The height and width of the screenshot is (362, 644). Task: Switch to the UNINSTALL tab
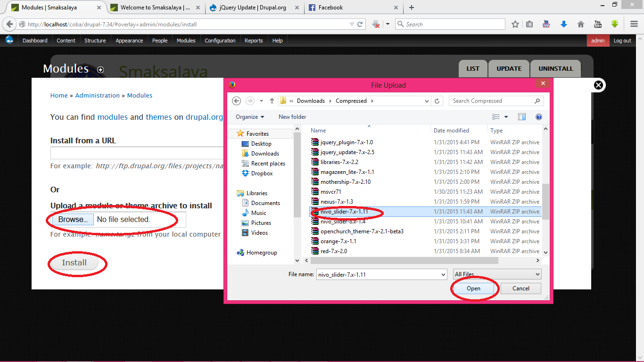pyautogui.click(x=556, y=69)
